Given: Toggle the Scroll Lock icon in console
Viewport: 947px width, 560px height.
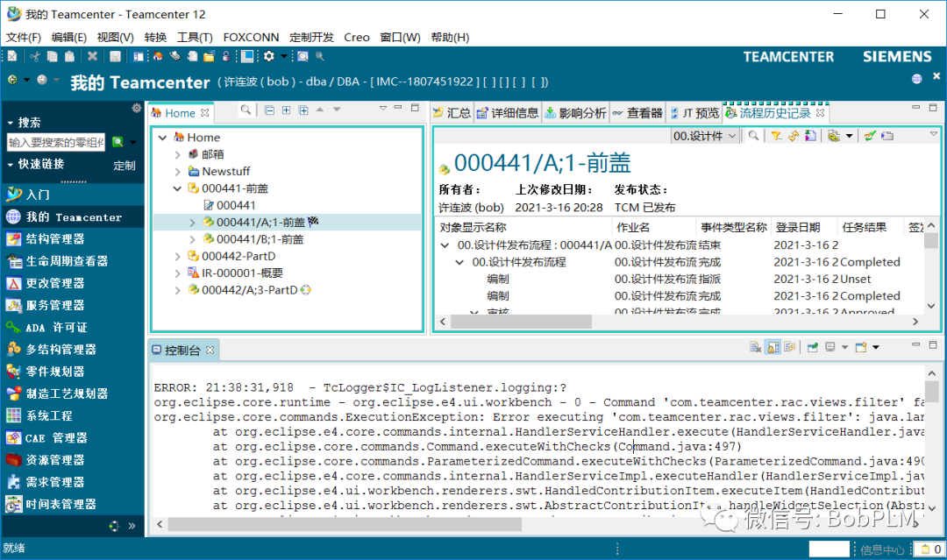Looking at the screenshot, I should tap(773, 347).
